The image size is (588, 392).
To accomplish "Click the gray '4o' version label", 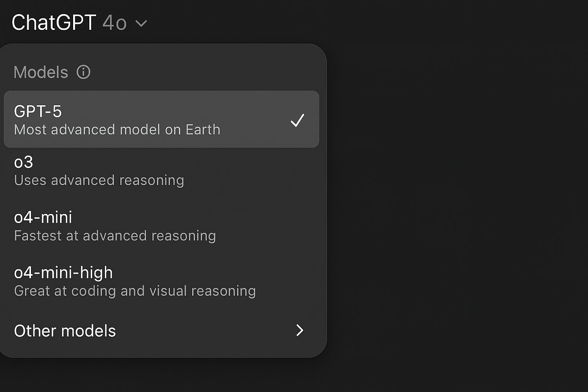I will [114, 23].
